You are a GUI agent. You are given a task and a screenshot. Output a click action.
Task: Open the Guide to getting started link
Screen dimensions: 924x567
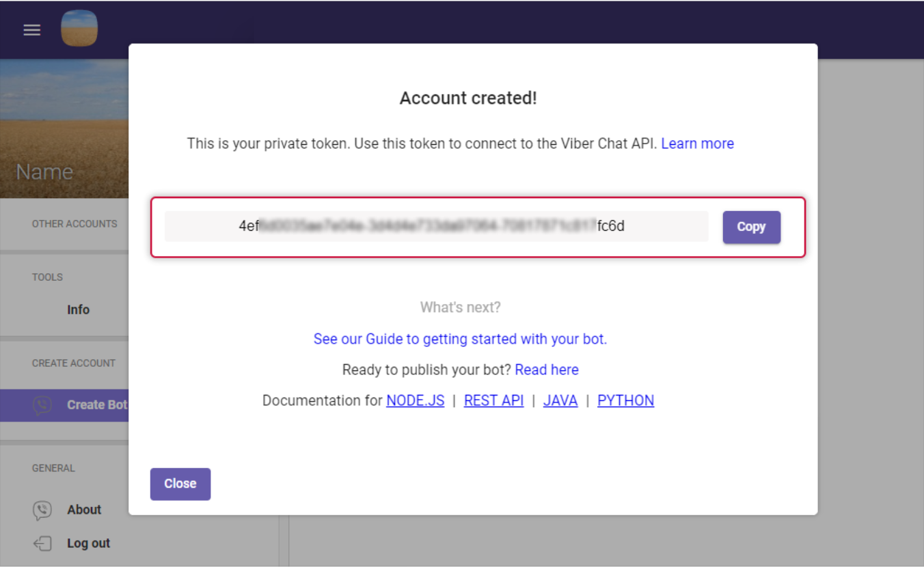tap(460, 339)
